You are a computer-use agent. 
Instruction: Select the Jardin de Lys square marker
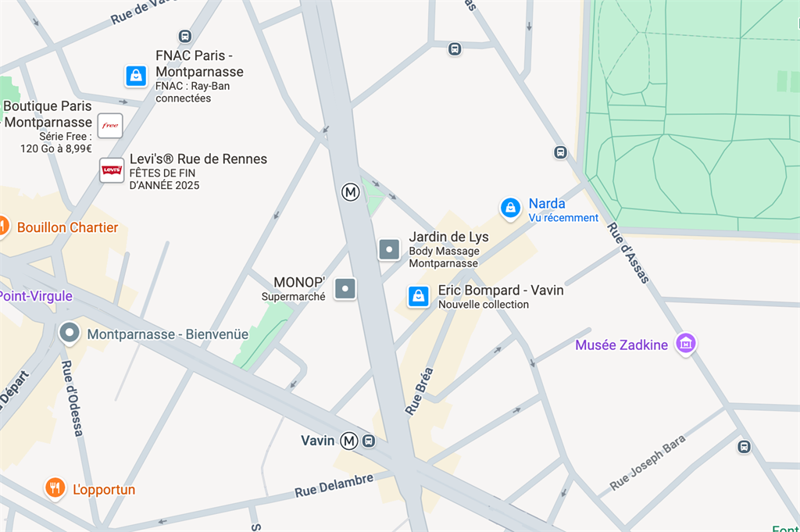pos(389,249)
